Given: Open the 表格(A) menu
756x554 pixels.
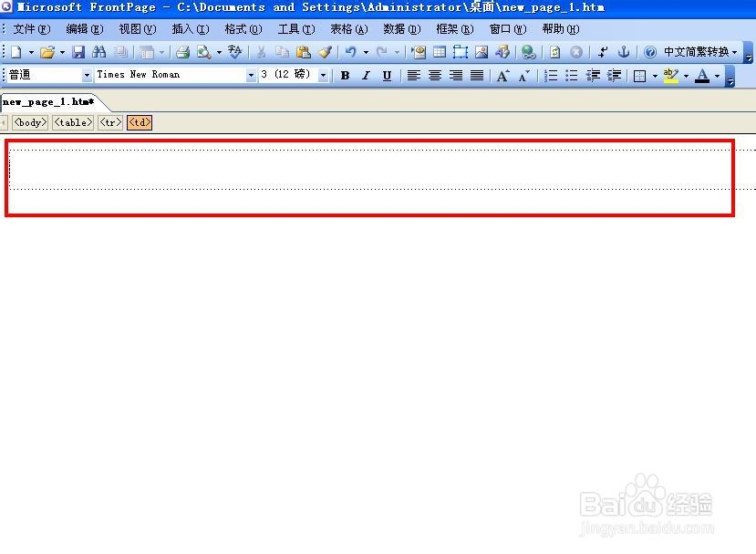Looking at the screenshot, I should [349, 29].
